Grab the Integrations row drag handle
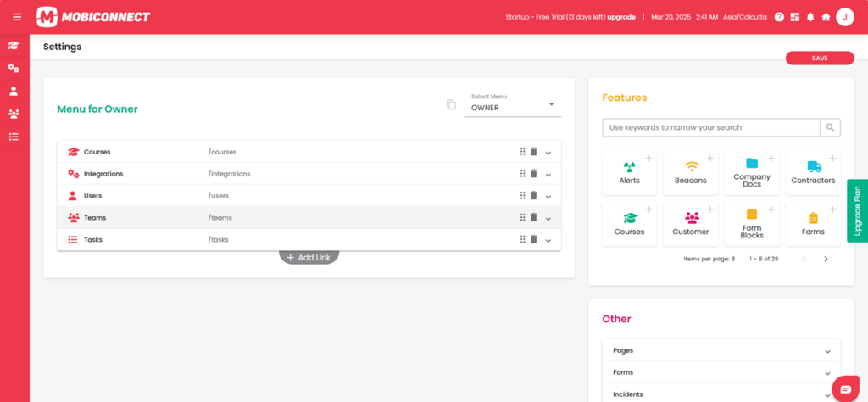Image resolution: width=868 pixels, height=402 pixels. pyautogui.click(x=522, y=174)
